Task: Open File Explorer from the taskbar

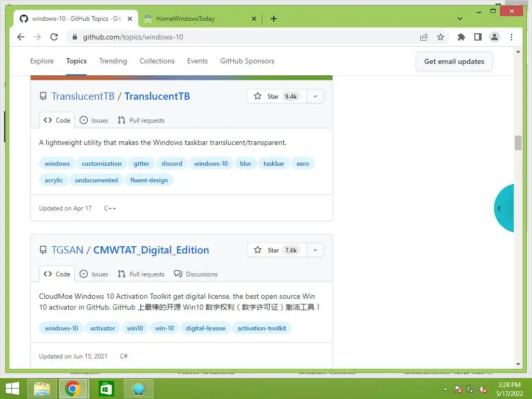Action: tap(42, 389)
